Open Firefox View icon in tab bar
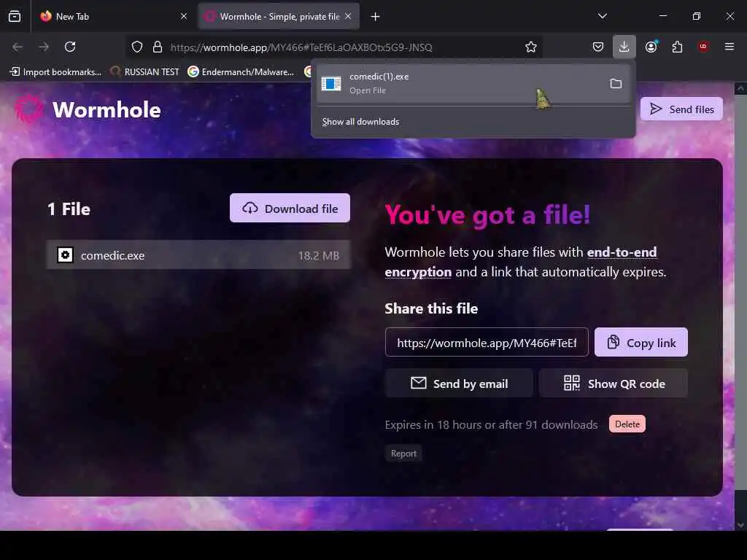Image resolution: width=747 pixels, height=560 pixels. [x=15, y=16]
